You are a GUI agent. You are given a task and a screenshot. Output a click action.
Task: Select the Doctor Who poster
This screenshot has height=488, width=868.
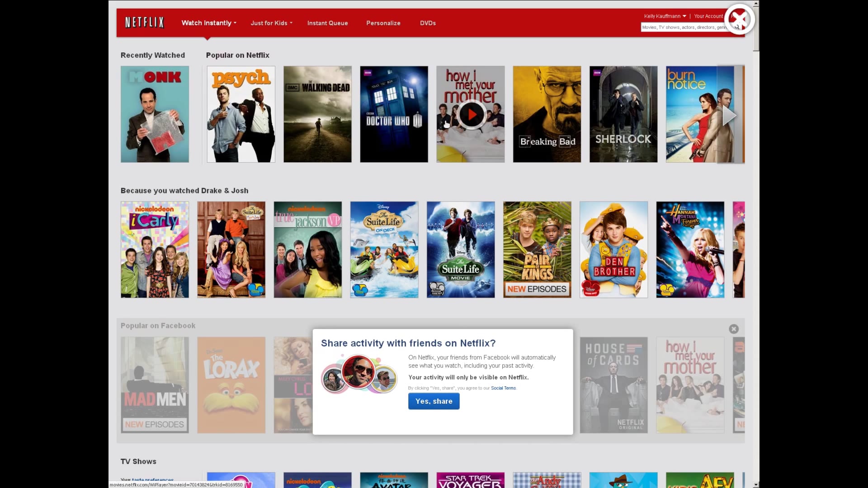point(394,114)
